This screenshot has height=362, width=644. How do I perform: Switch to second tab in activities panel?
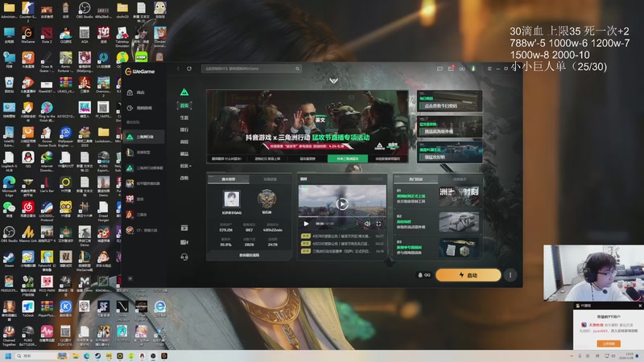tap(460, 179)
